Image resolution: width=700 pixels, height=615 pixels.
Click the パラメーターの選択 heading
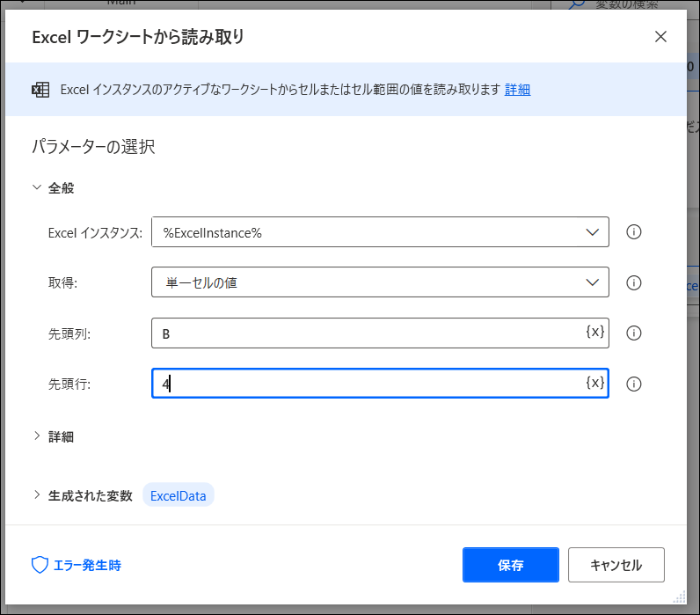pyautogui.click(x=93, y=147)
